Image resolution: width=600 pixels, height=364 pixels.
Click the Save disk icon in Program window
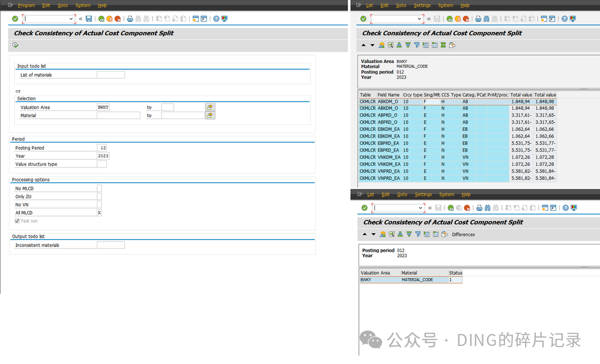89,19
